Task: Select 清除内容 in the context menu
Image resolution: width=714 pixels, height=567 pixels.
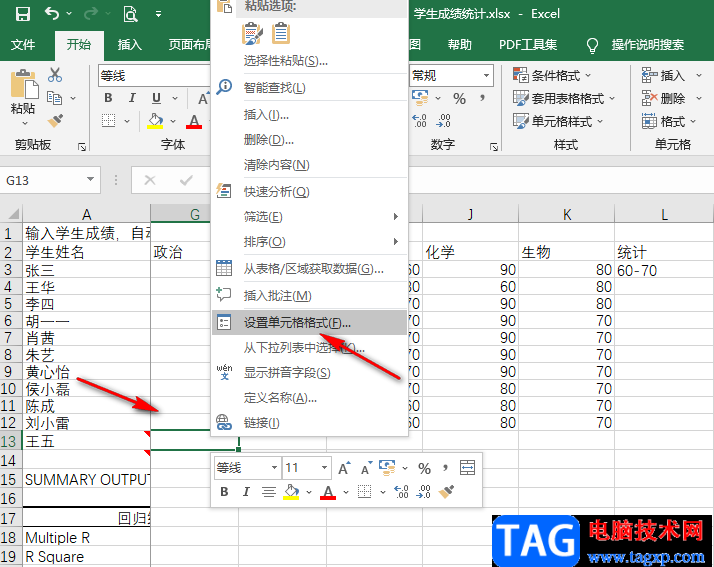Action: coord(310,164)
